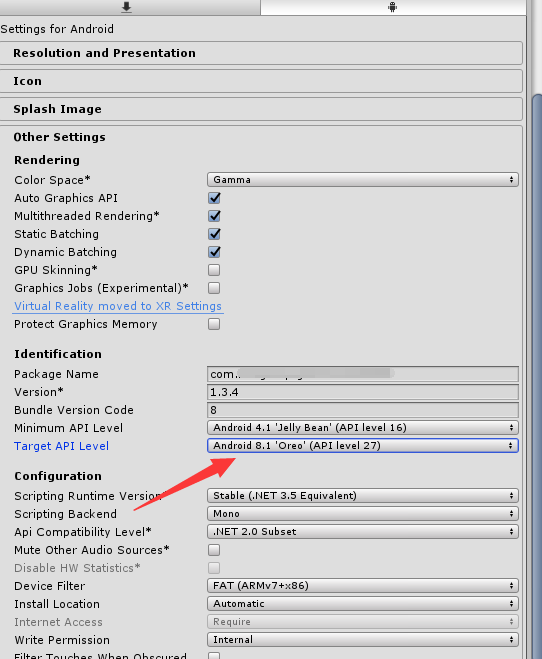Image resolution: width=542 pixels, height=659 pixels.
Task: Click the Settings for Android label
Action: coord(57,29)
